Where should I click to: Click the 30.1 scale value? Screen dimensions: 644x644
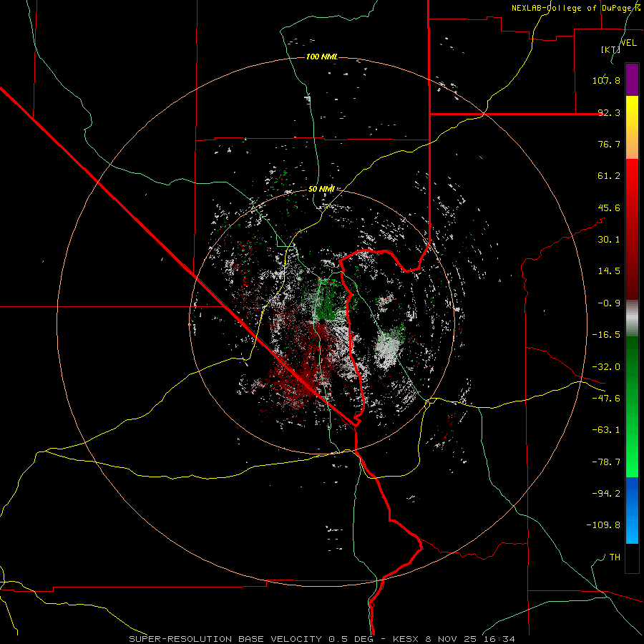tap(609, 240)
